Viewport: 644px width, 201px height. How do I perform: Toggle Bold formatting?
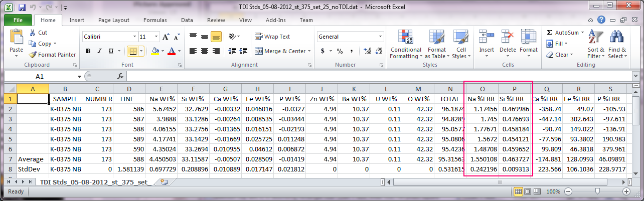88,51
